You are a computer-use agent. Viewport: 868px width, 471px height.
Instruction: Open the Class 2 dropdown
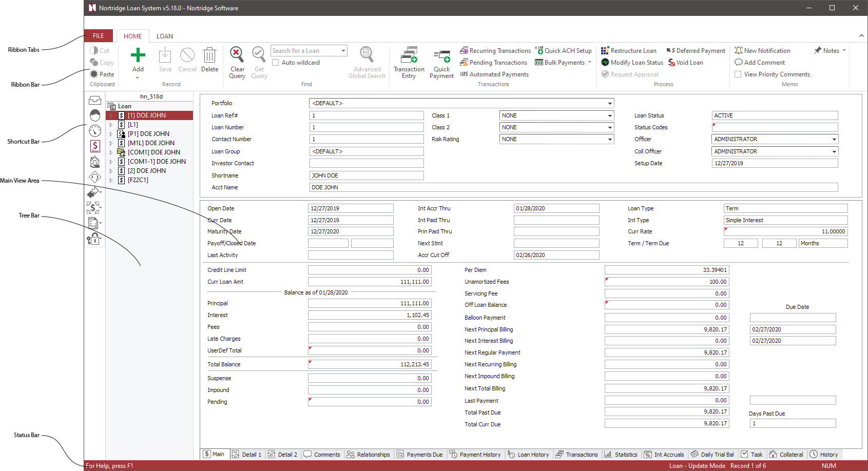tap(609, 127)
